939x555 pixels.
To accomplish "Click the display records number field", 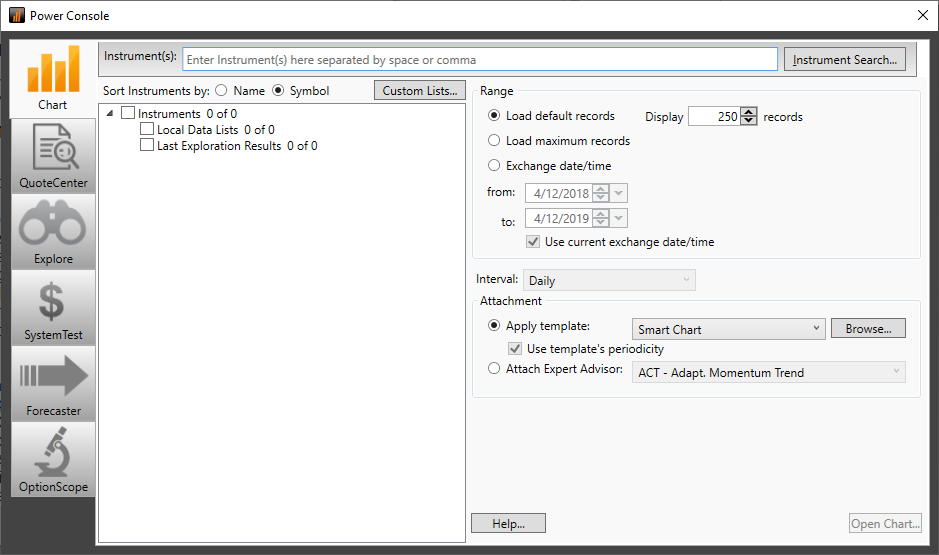I will pos(714,117).
